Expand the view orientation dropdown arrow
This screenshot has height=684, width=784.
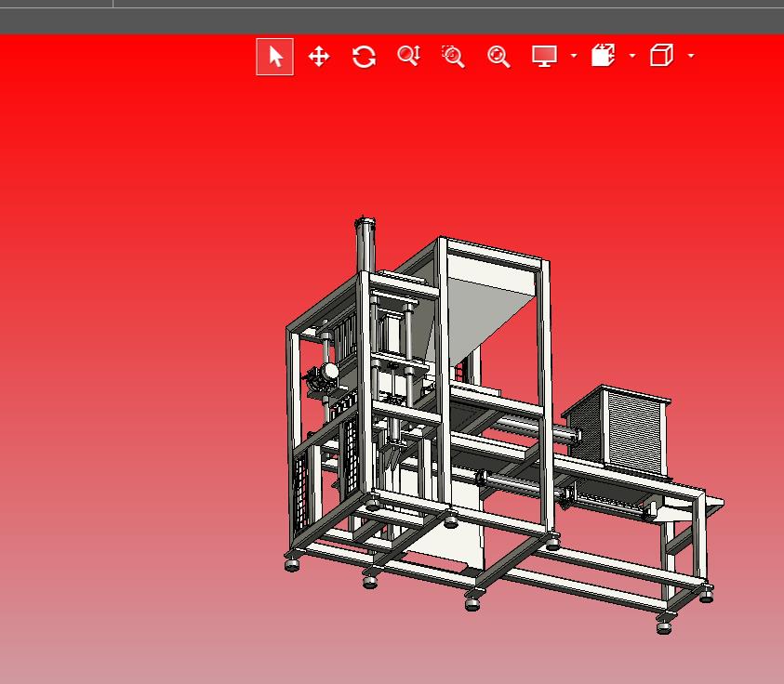(691, 56)
